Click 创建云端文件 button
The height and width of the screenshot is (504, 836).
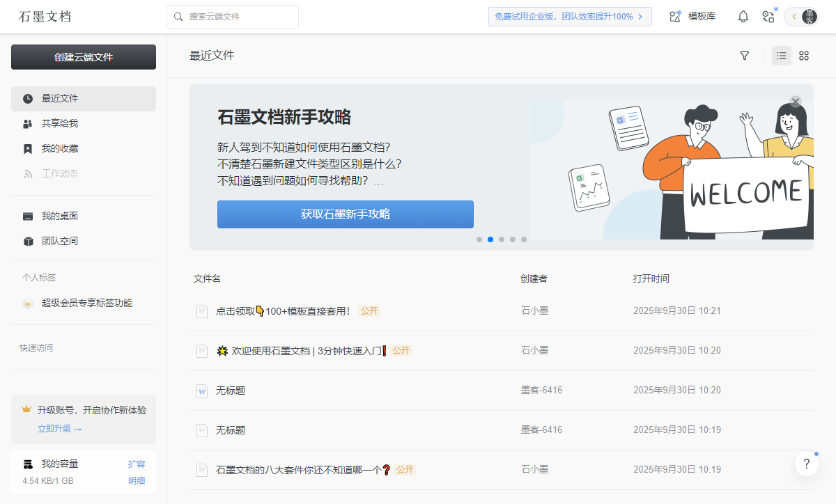84,57
